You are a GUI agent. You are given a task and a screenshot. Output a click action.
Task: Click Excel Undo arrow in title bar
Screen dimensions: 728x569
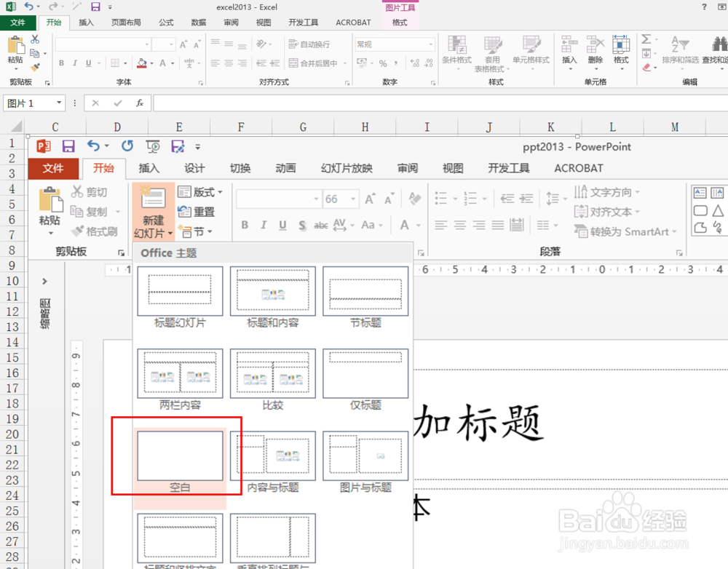pyautogui.click(x=28, y=7)
